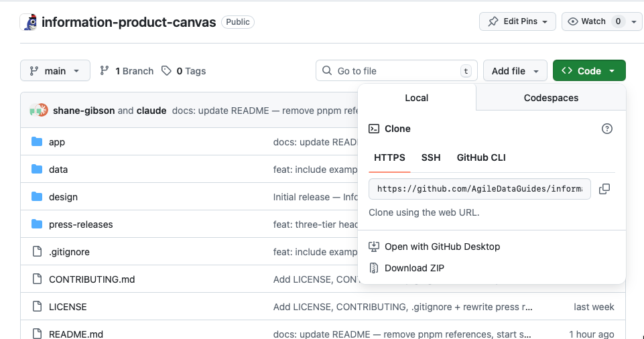This screenshot has width=644, height=339.
Task: Open the claude co-author link
Action: click(151, 111)
